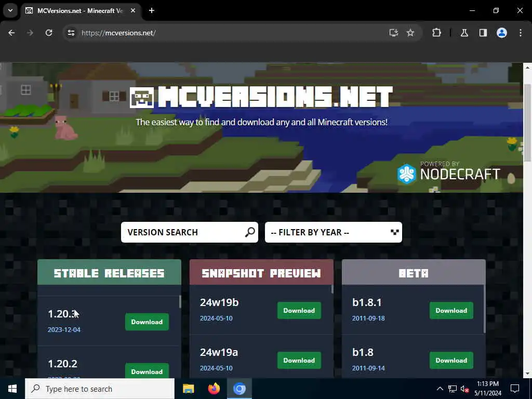Click the Beta list scrollbar
The image size is (532, 399).
(x=485, y=309)
